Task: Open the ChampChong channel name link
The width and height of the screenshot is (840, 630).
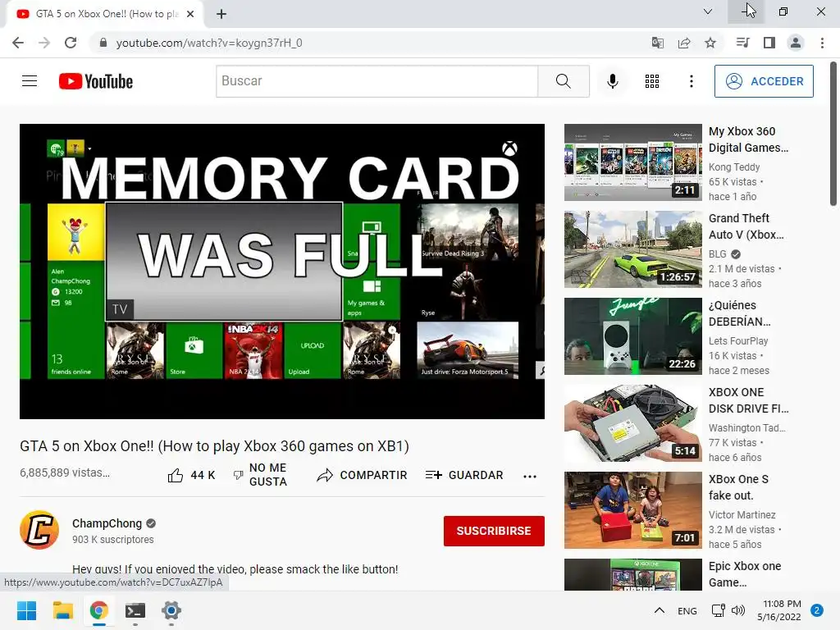Action: click(107, 523)
